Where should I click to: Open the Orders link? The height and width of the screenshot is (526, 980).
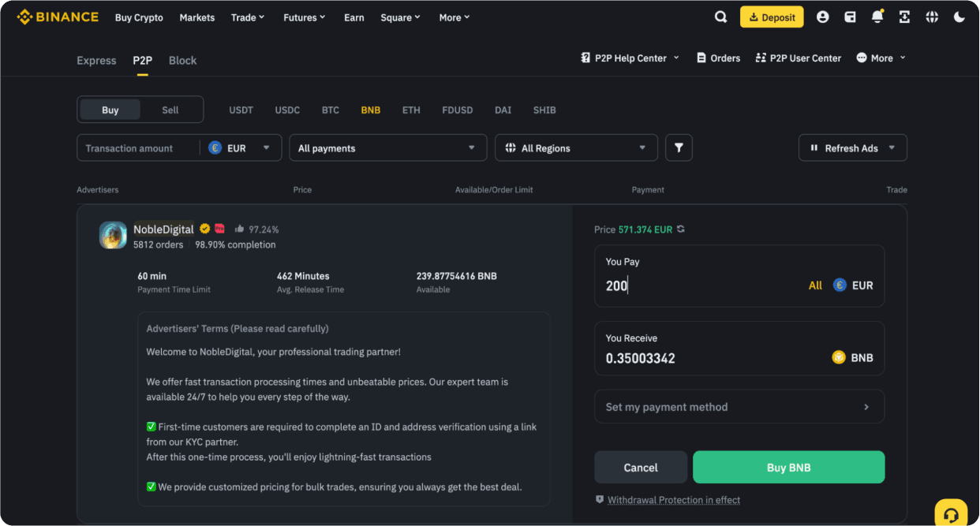click(x=725, y=58)
